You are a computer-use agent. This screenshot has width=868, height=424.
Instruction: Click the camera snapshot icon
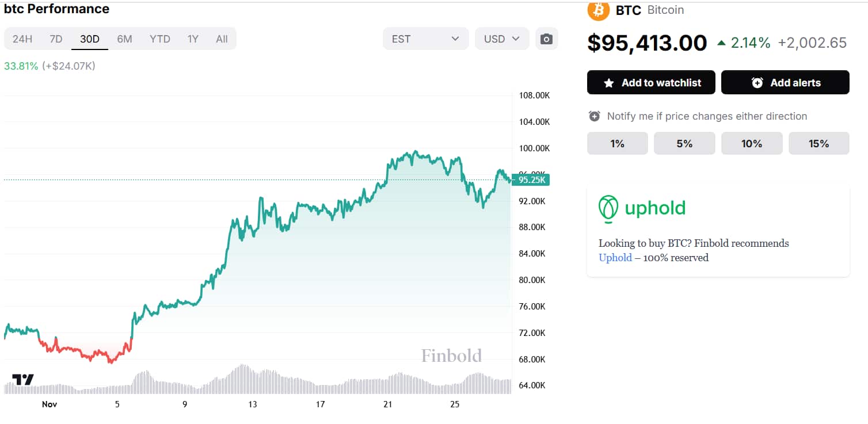click(547, 39)
